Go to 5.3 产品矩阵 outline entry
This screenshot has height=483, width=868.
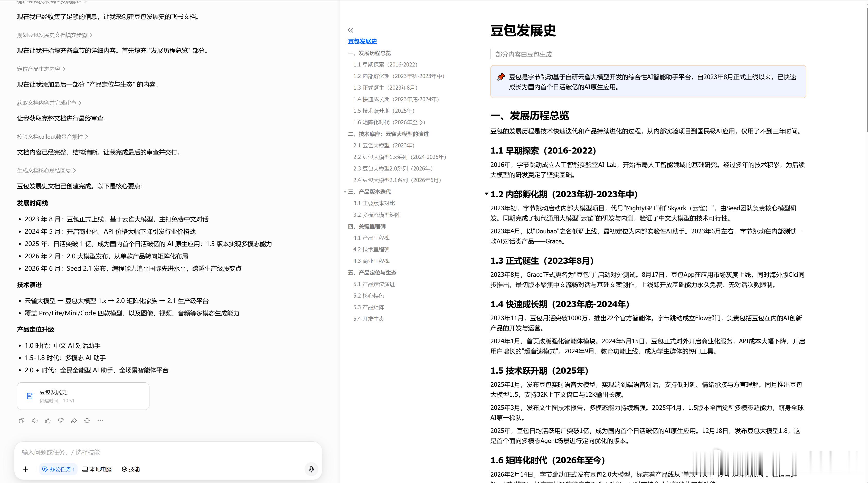pyautogui.click(x=369, y=307)
